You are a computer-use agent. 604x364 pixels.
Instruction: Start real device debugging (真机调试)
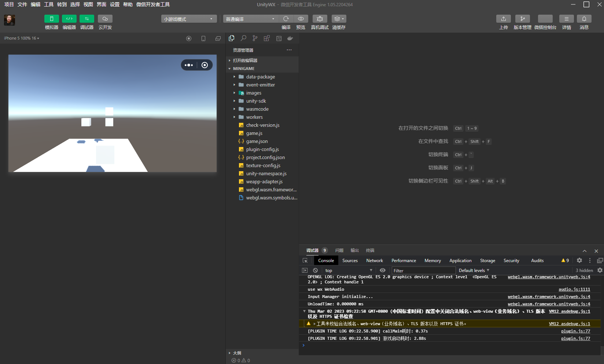[320, 19]
